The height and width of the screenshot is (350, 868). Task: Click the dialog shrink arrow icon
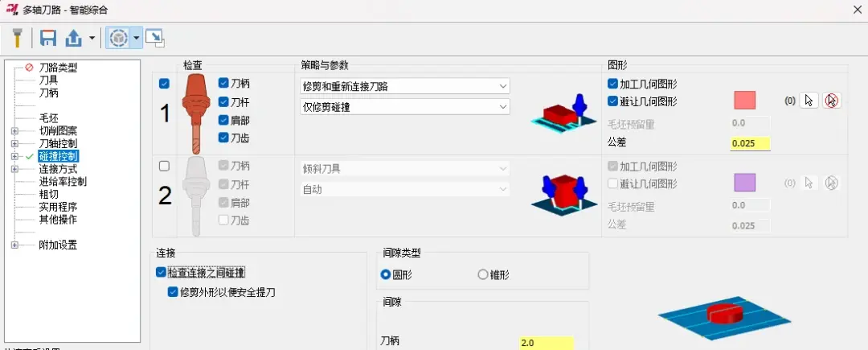click(155, 38)
